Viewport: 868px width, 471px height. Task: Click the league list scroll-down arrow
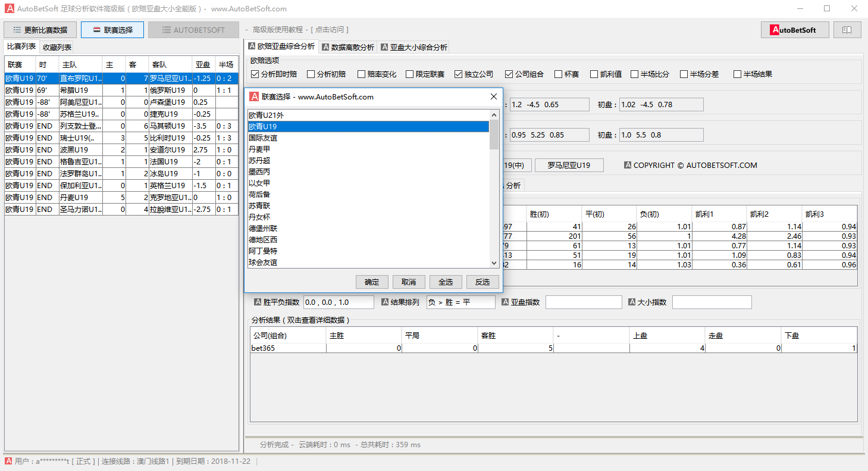(x=494, y=263)
